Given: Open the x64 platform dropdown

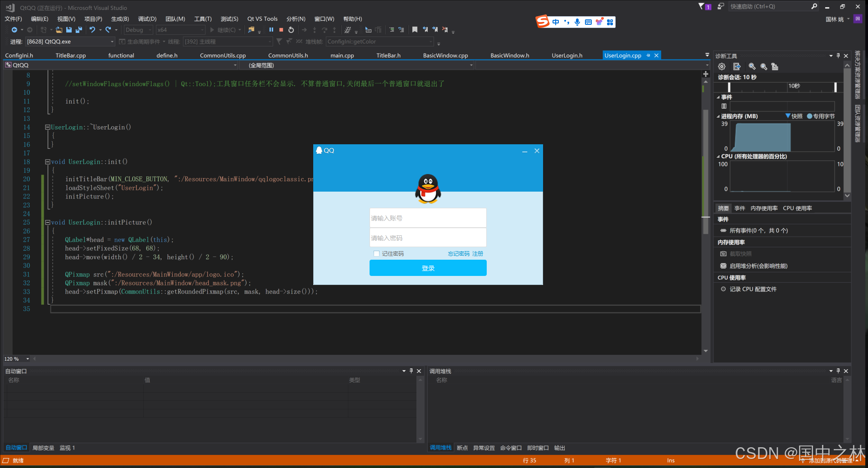Looking at the screenshot, I should [x=180, y=30].
